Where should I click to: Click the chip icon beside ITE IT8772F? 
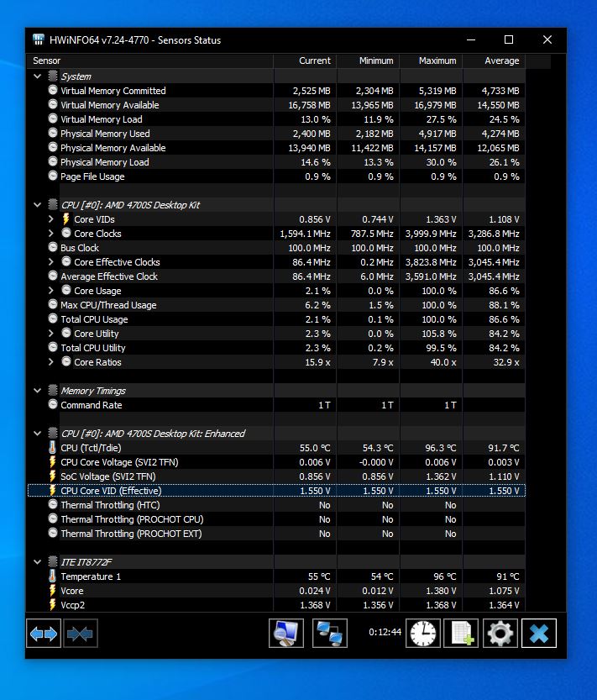[53, 561]
